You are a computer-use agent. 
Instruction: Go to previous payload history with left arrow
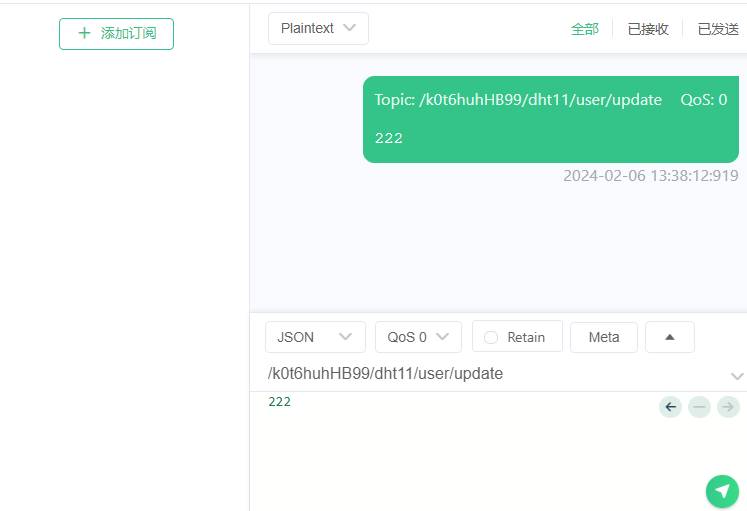670,407
